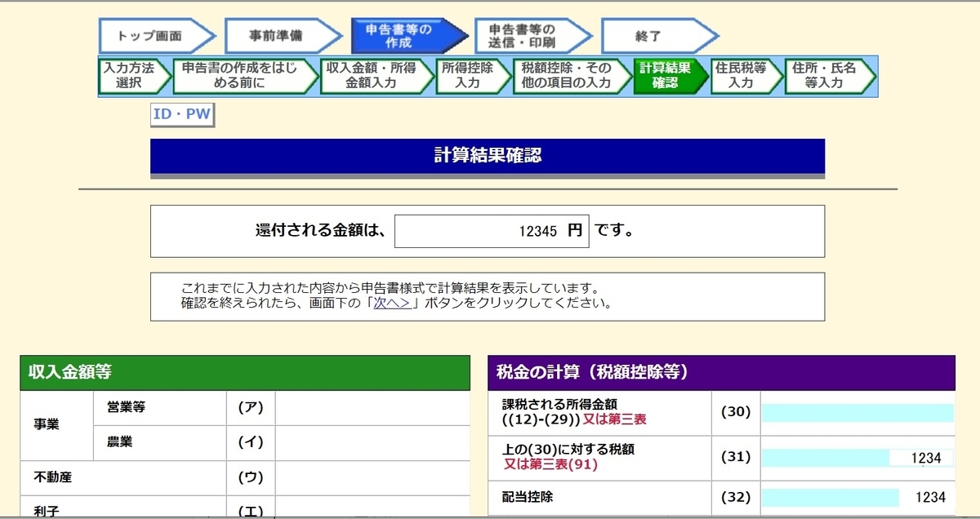The image size is (980, 519).
Task: Select the 事前準備 step arrow
Action: pos(278,34)
